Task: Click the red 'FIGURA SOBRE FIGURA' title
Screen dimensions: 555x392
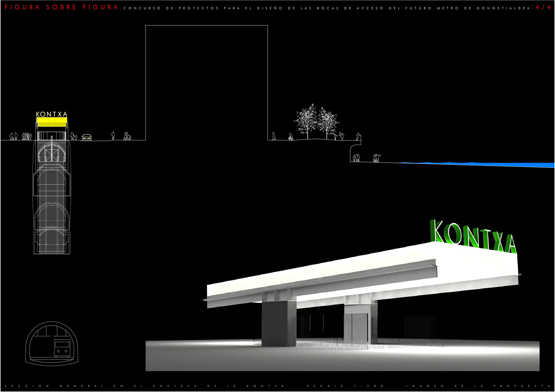Action: click(61, 8)
